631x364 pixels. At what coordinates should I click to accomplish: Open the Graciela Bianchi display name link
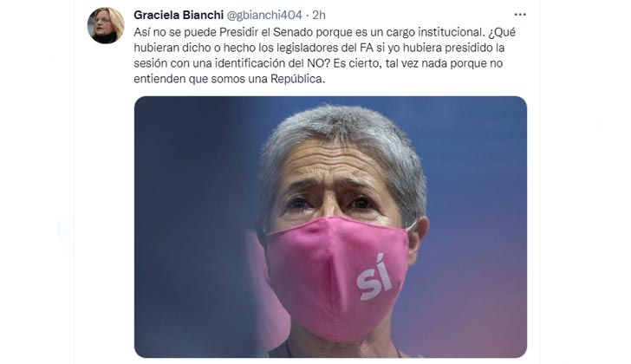click(179, 15)
